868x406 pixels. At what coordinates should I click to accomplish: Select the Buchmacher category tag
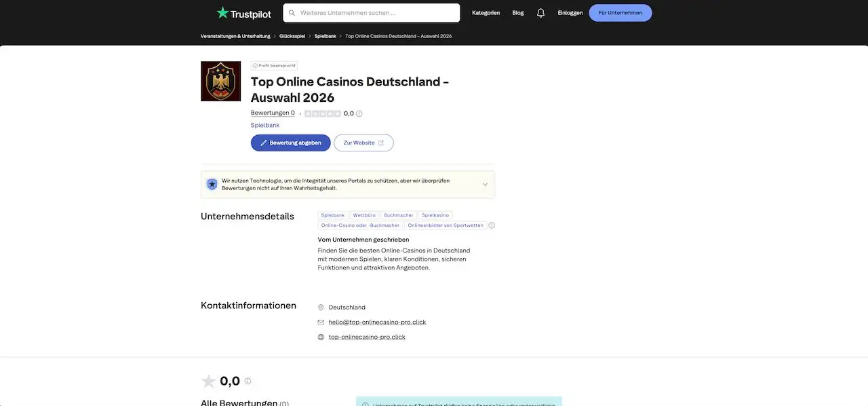[x=399, y=215]
